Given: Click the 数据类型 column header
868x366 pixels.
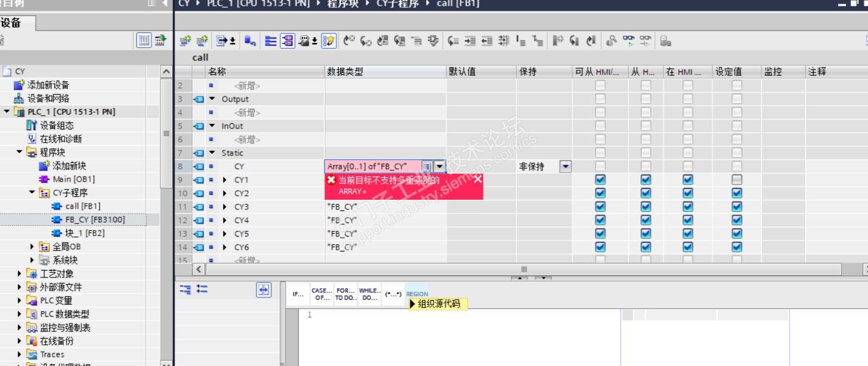Looking at the screenshot, I should pyautogui.click(x=385, y=71).
